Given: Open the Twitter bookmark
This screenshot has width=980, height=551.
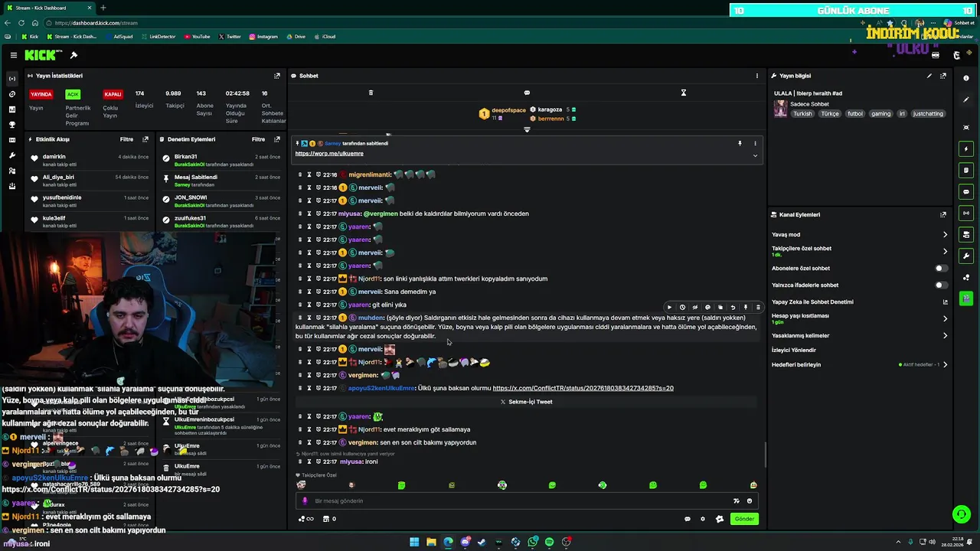Looking at the screenshot, I should 230,37.
